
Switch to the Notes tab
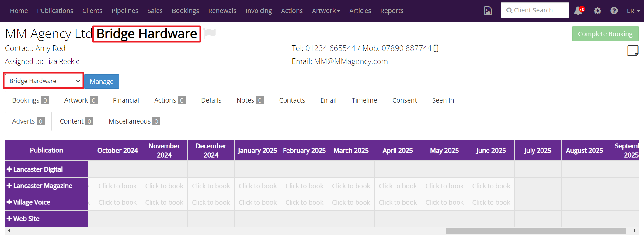coord(250,100)
